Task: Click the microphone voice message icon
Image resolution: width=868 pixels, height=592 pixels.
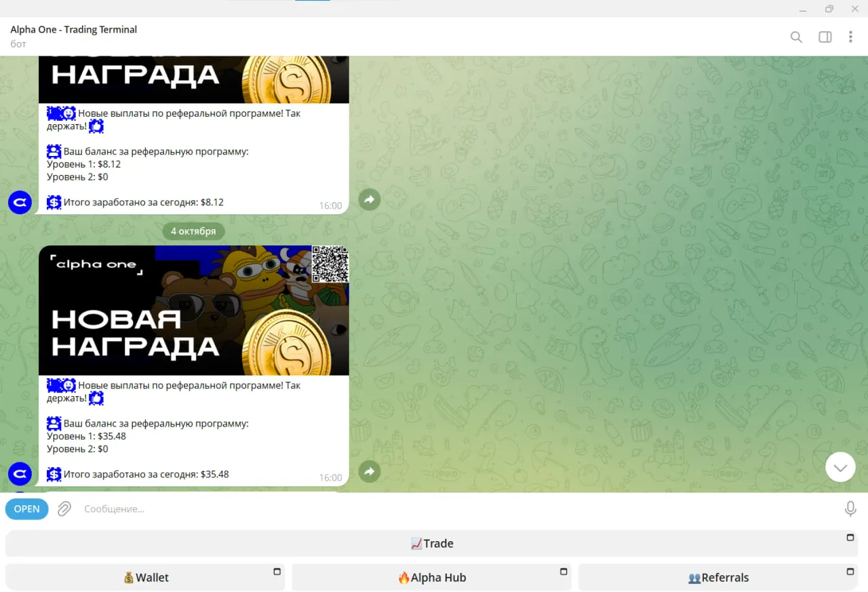Action: 850,509
